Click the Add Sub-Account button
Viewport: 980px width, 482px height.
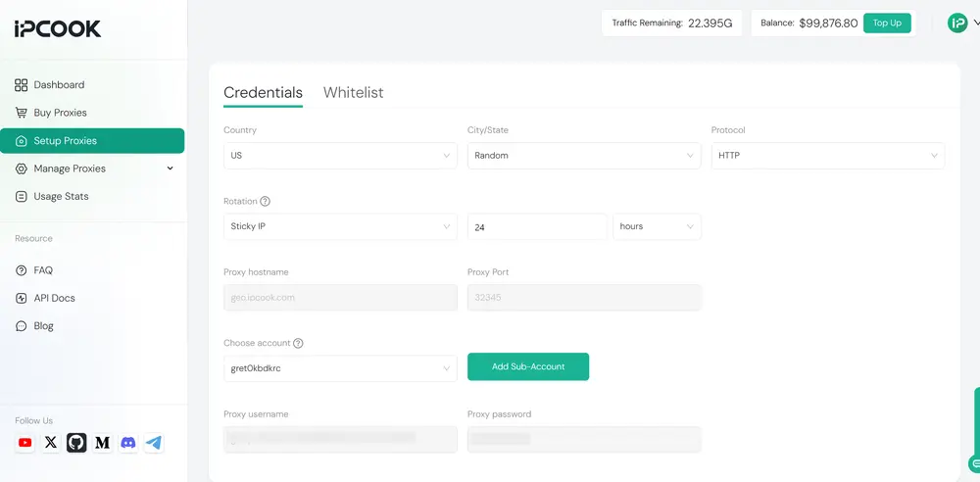click(528, 366)
